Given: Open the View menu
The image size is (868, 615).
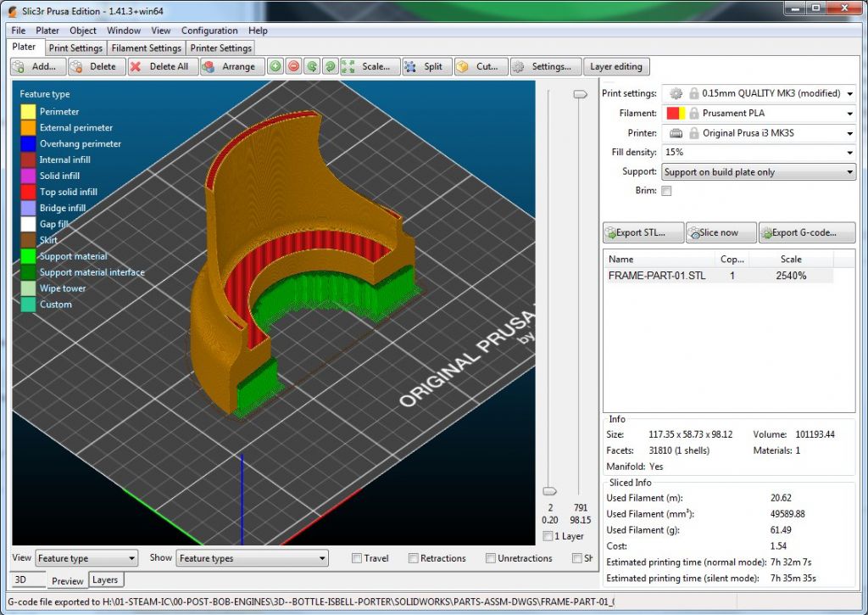Looking at the screenshot, I should coord(161,31).
